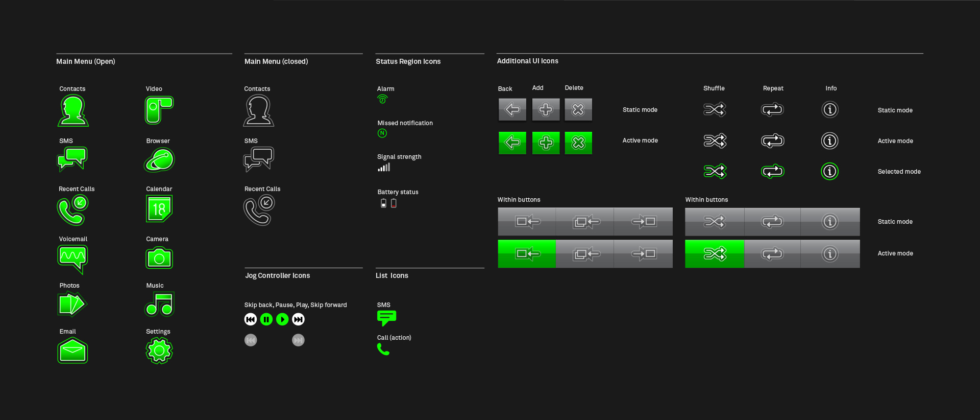Open the green Video icon
This screenshot has height=420, width=980.
click(x=159, y=110)
